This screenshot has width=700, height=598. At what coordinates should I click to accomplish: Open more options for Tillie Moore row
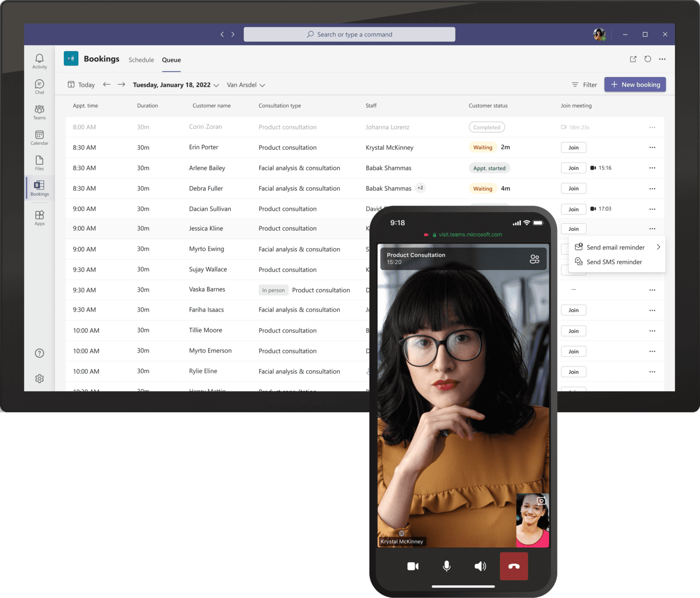(x=652, y=331)
